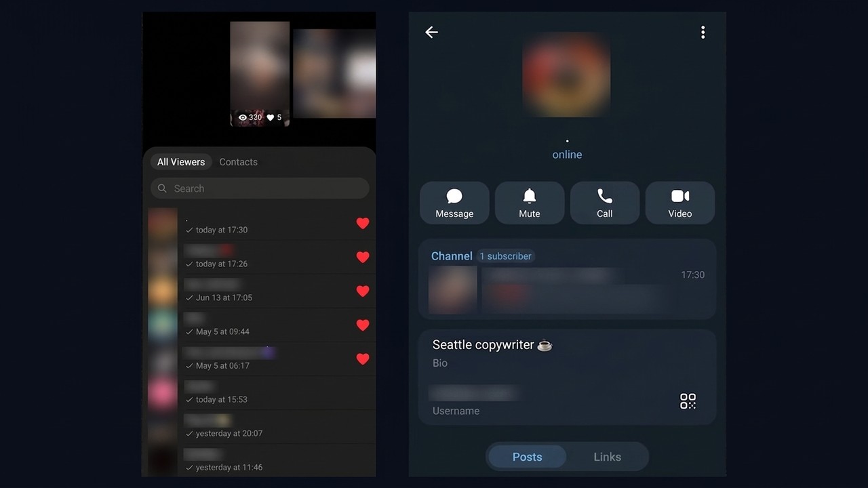Open the three-dot more options menu
Viewport: 868px width, 488px height.
coord(703,33)
